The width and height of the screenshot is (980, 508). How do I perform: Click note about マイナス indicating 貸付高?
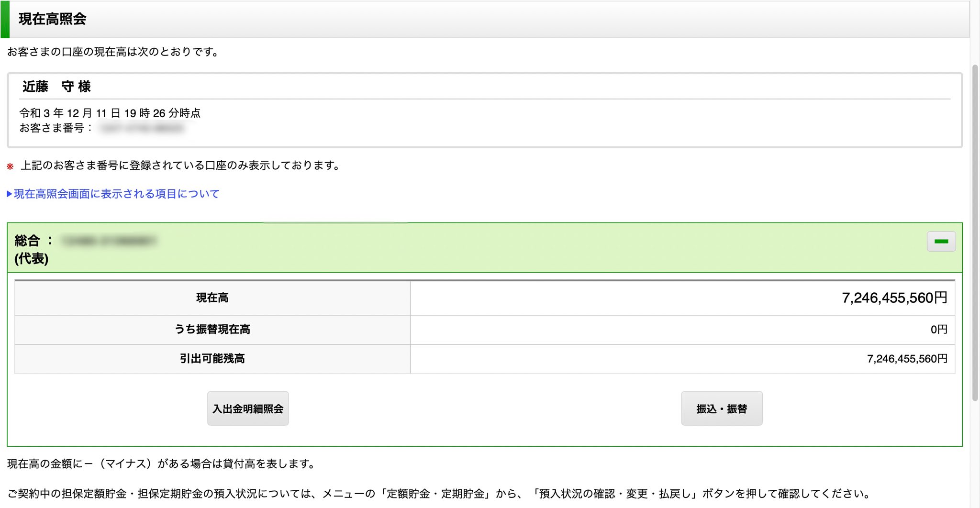click(161, 464)
